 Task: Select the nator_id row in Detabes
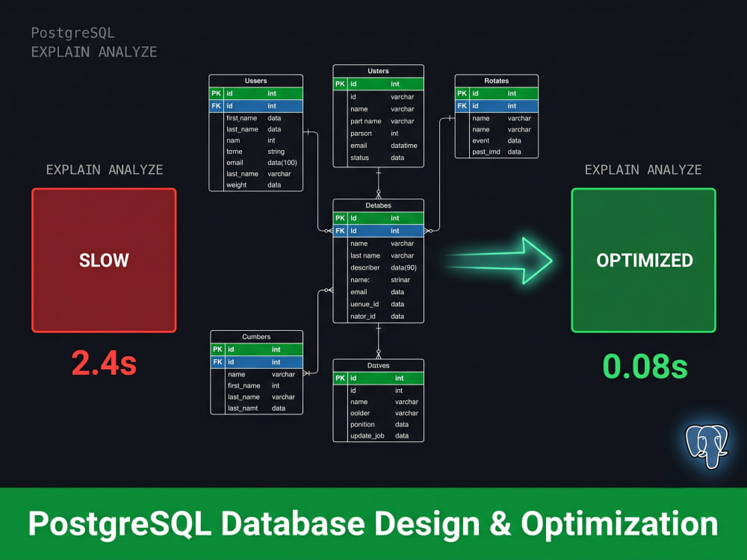pyautogui.click(x=378, y=316)
